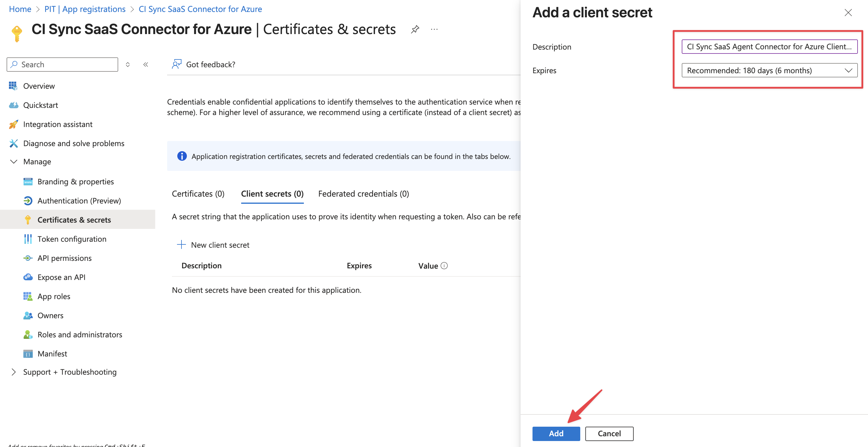Click the Certificates & secrets key icon in sidebar

click(x=28, y=220)
